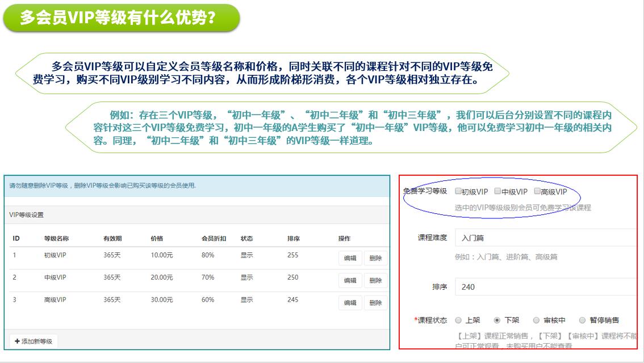Click 编辑 button for 初级VIP row

point(350,258)
